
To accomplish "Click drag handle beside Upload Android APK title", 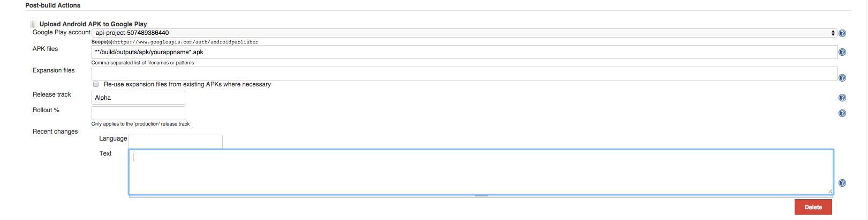I will click(33, 24).
